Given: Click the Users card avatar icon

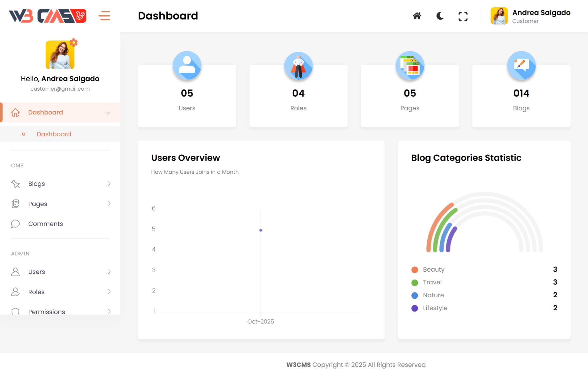Looking at the screenshot, I should (x=187, y=65).
